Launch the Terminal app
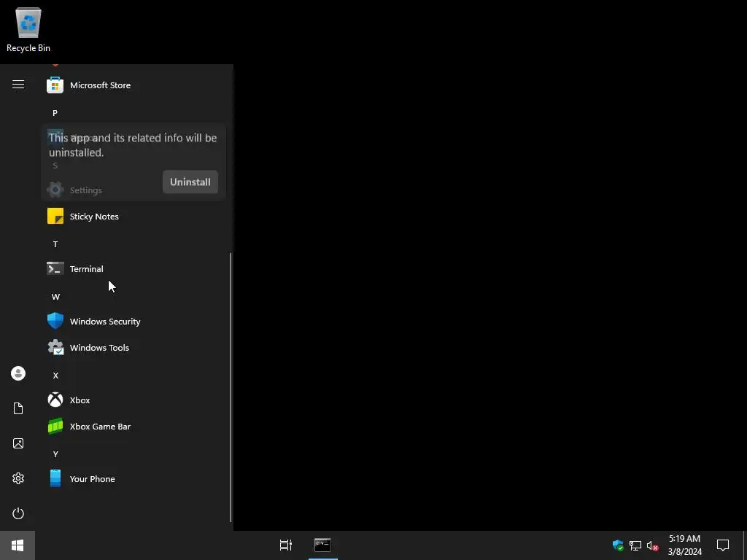This screenshot has height=560, width=747. [x=133, y=268]
